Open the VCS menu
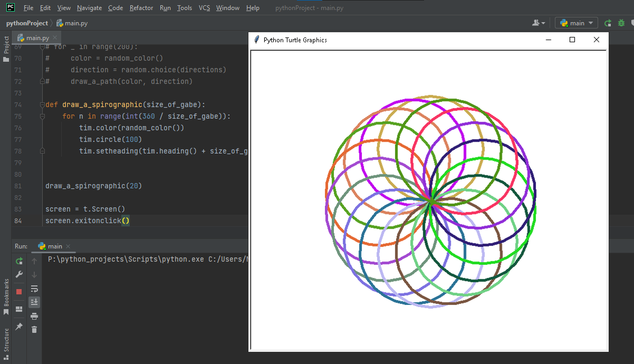 (204, 8)
